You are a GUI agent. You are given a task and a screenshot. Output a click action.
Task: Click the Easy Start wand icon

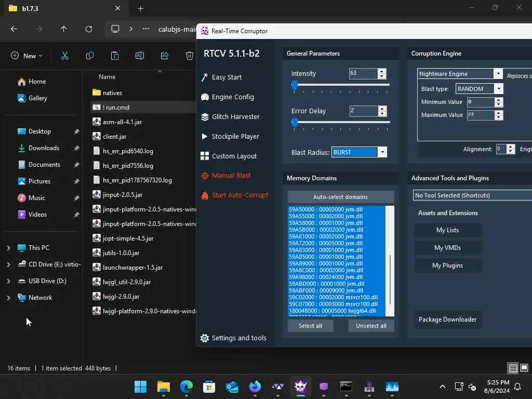pos(205,77)
